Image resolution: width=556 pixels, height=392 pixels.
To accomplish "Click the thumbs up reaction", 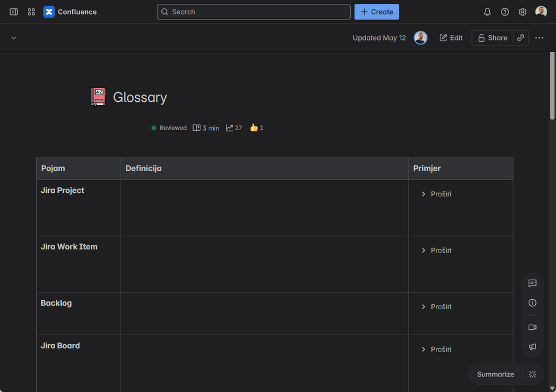I will click(x=257, y=128).
